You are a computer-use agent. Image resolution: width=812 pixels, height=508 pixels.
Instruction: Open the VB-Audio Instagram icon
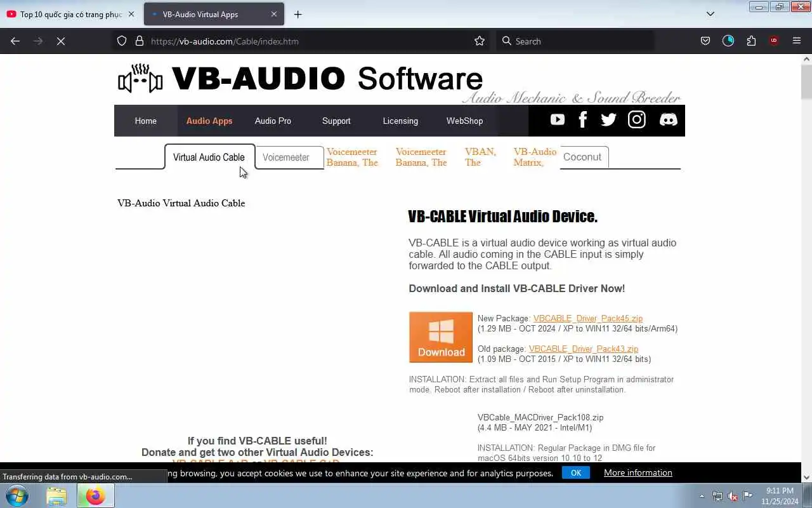pos(636,119)
